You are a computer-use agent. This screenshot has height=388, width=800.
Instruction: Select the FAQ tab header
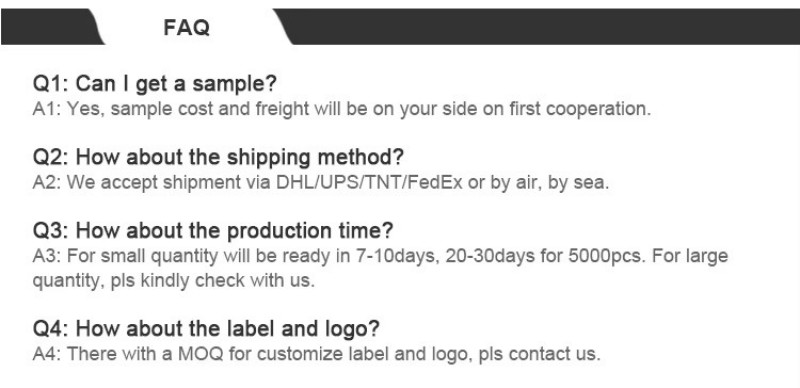pyautogui.click(x=187, y=27)
